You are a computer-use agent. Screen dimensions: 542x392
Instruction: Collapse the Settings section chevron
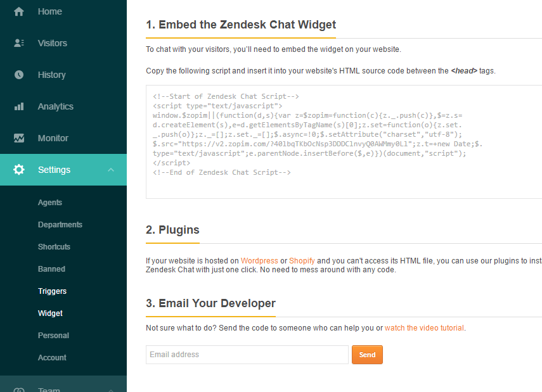pyautogui.click(x=111, y=170)
